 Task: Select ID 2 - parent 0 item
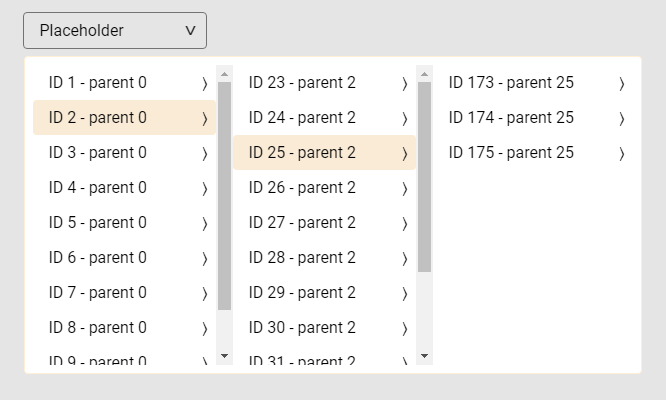(98, 118)
